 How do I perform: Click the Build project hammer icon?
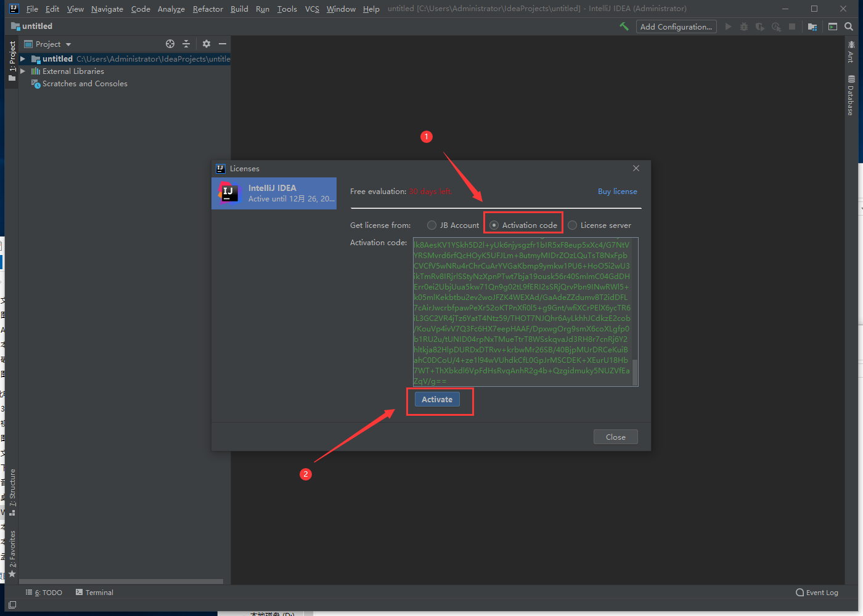(x=624, y=26)
